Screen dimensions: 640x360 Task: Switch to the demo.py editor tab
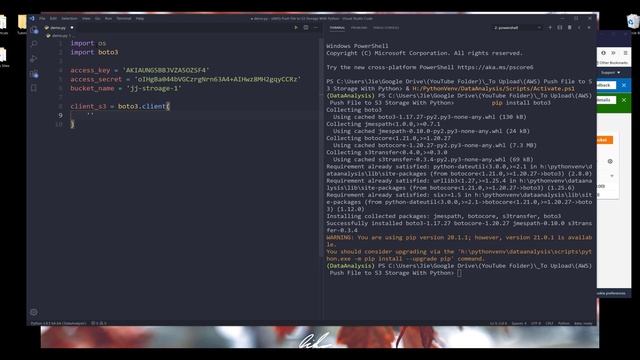[58, 28]
